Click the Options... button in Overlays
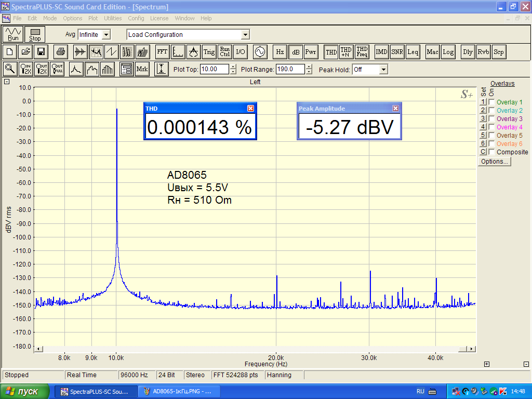 point(495,162)
